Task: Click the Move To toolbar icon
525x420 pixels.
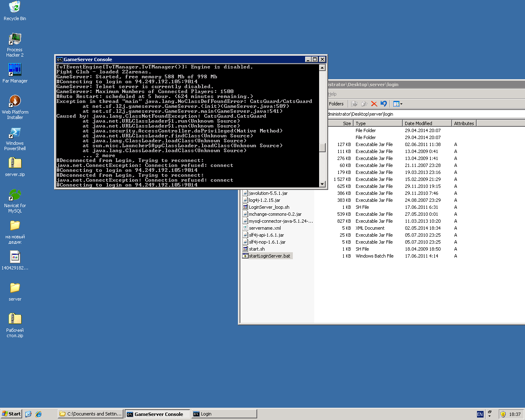Action: (x=354, y=104)
